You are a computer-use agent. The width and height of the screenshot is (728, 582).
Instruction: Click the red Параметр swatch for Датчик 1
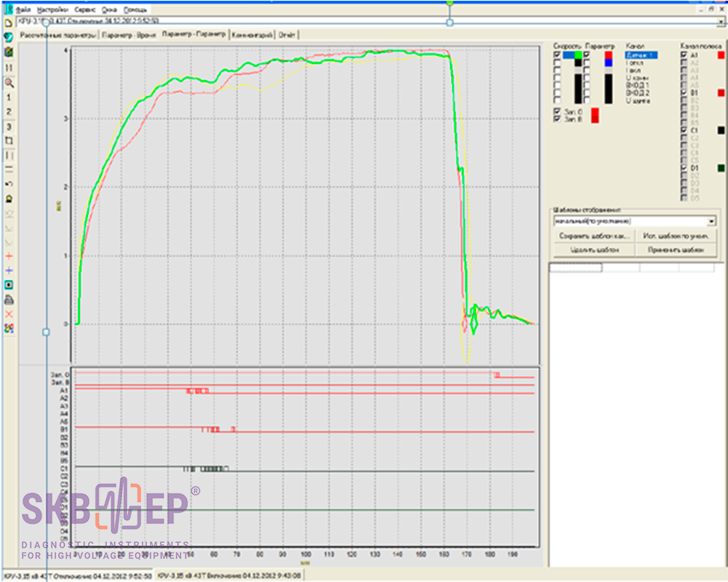click(608, 55)
